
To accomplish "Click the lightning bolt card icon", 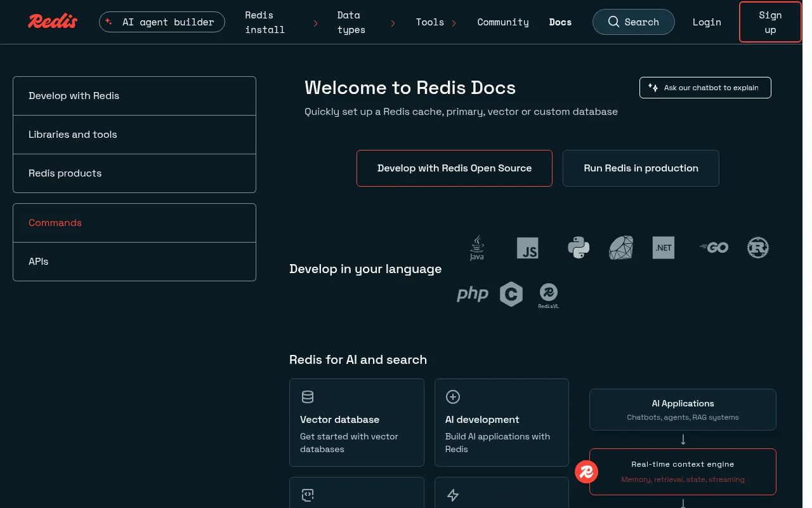I will click(453, 495).
